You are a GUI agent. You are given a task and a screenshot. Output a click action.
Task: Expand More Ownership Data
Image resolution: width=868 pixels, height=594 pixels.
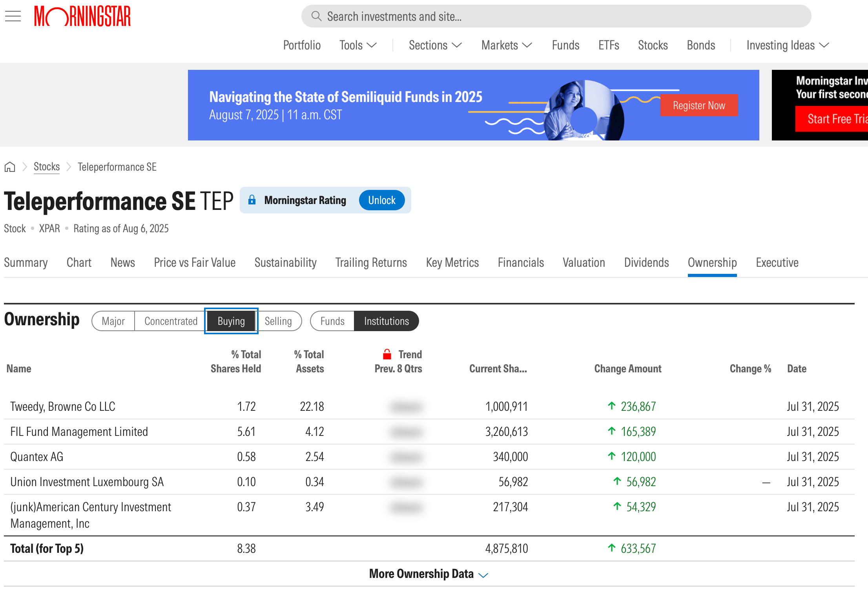click(429, 574)
